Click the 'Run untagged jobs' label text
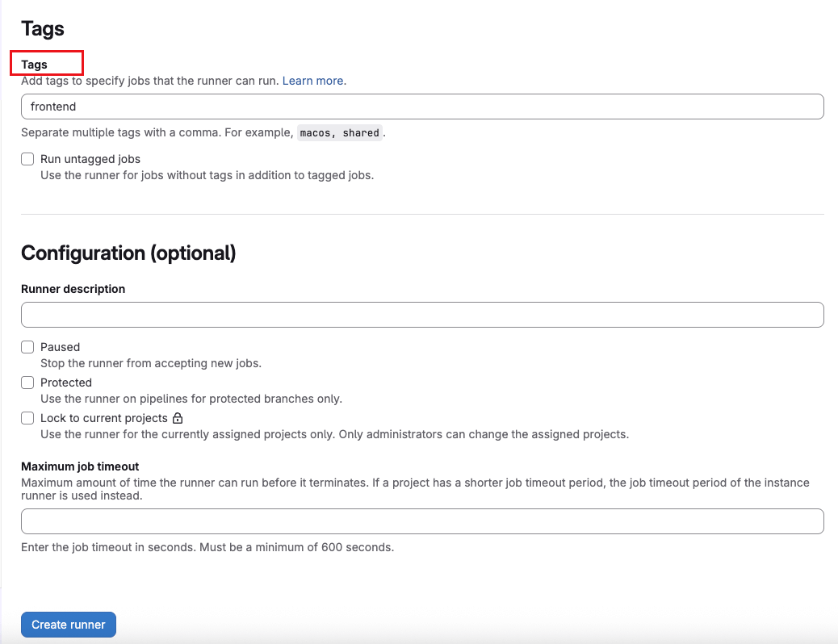The height and width of the screenshot is (644, 838). point(90,159)
